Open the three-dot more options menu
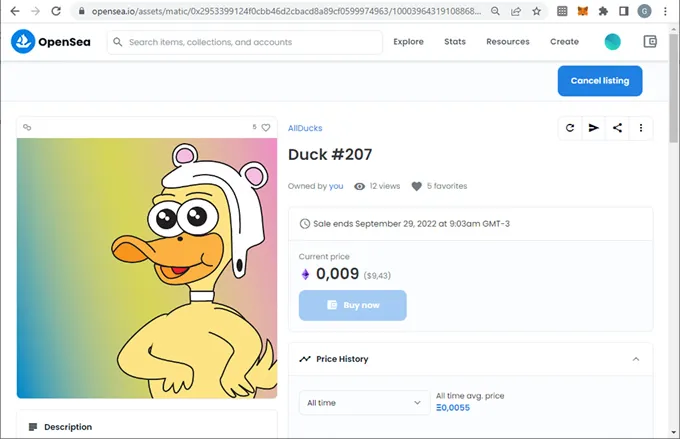680x439 pixels. coord(641,128)
